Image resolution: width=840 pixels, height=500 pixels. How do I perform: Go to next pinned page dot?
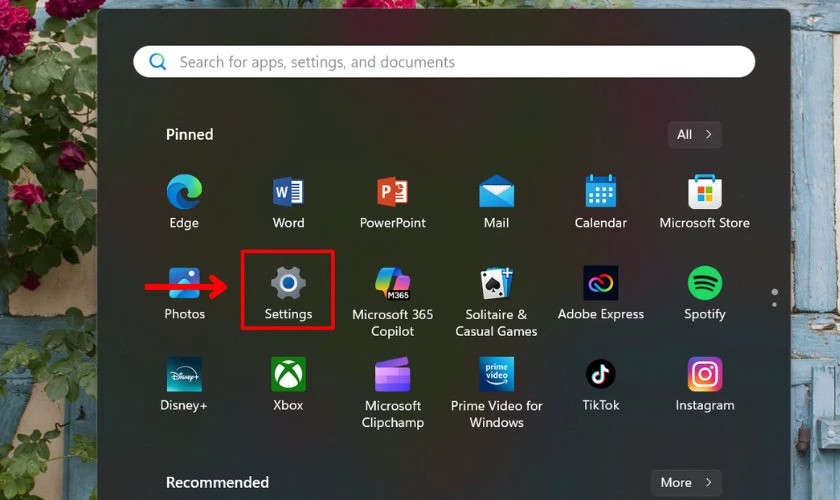pos(774,305)
